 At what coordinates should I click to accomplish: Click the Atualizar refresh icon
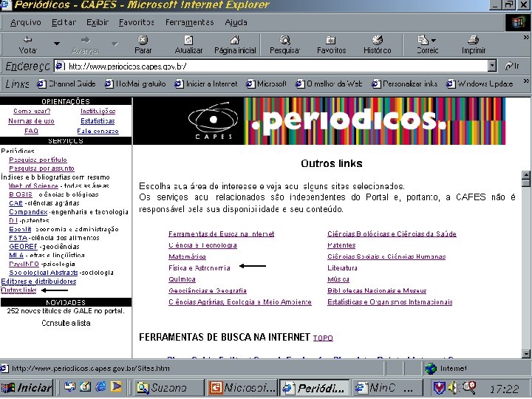[x=188, y=40]
